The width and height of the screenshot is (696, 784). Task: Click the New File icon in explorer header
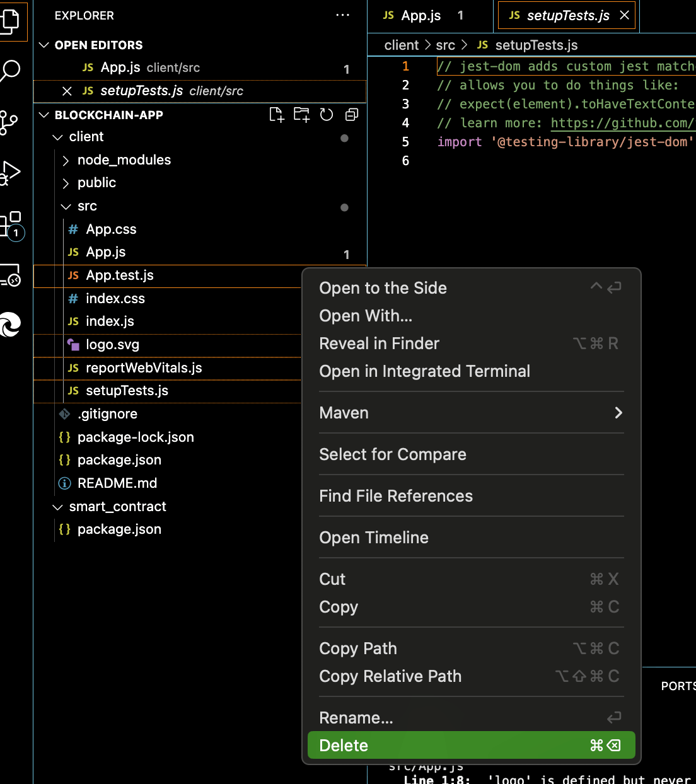[276, 115]
